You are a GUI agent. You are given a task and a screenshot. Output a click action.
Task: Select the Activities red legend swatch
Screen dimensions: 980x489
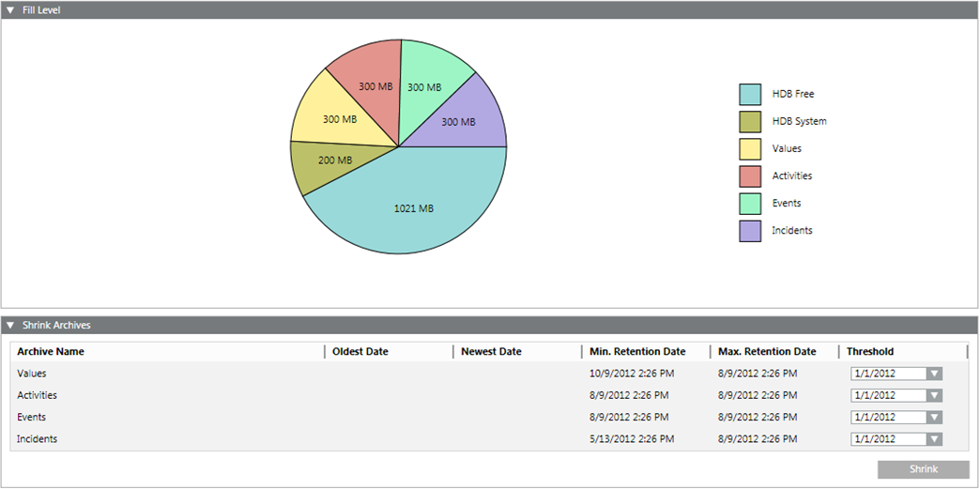[x=750, y=176]
